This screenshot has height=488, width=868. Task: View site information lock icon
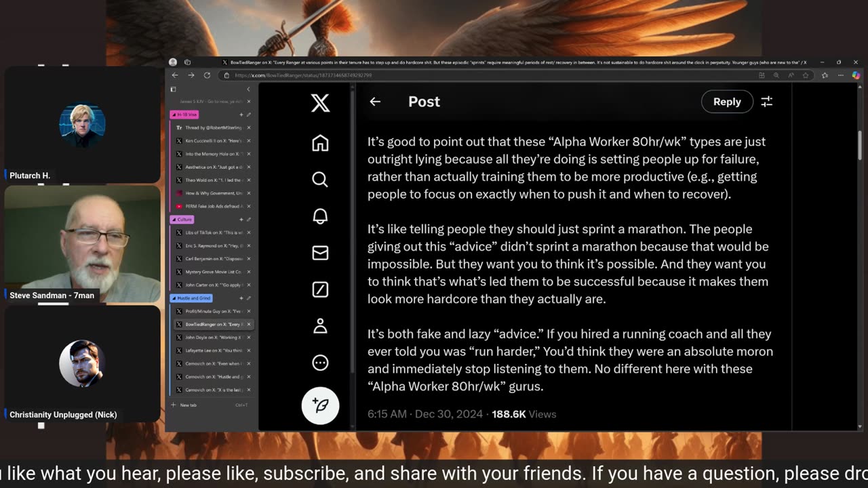click(x=226, y=75)
